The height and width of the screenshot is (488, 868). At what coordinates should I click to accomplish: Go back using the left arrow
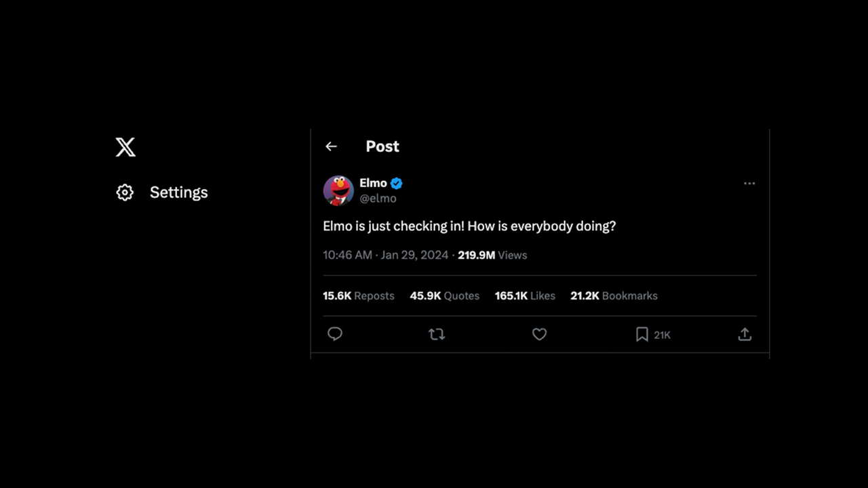(x=331, y=146)
